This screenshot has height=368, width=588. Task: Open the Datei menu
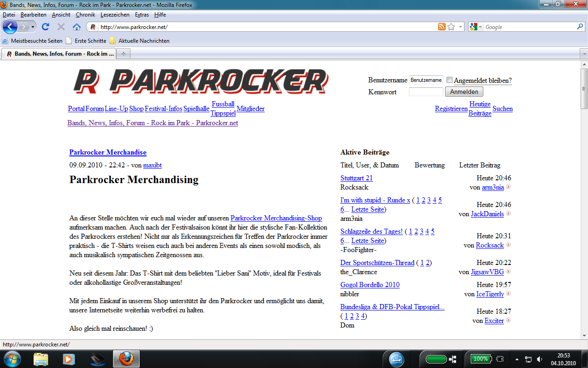9,15
